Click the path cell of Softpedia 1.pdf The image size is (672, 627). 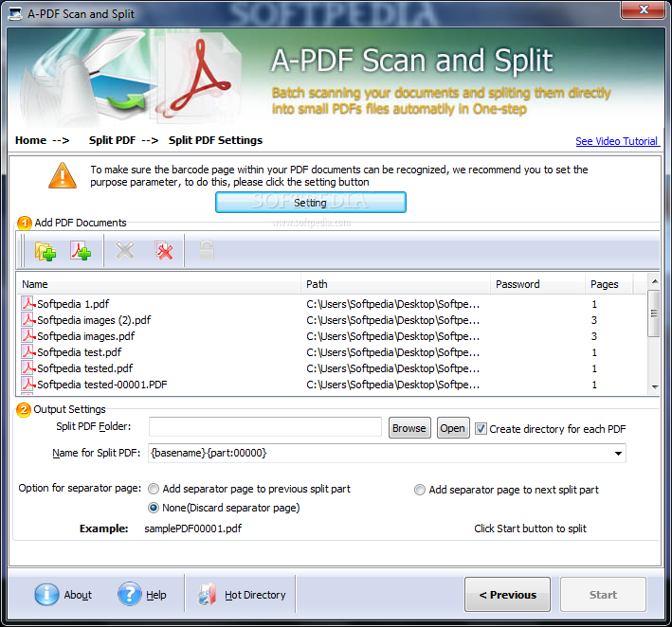[x=393, y=304]
